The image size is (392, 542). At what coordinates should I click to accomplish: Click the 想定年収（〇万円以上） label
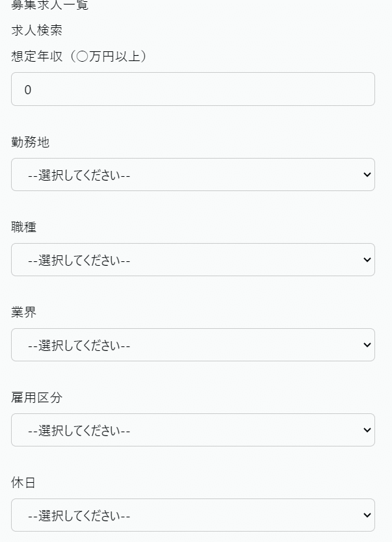pyautogui.click(x=79, y=57)
